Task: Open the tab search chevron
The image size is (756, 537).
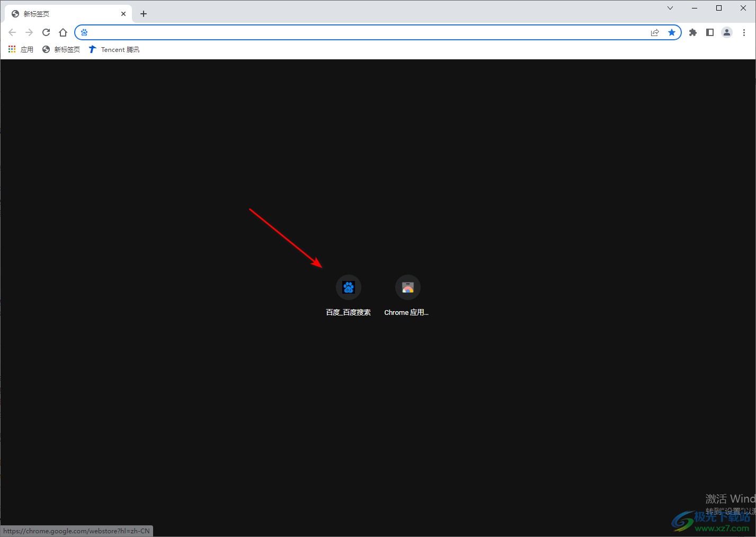Action: [x=670, y=8]
